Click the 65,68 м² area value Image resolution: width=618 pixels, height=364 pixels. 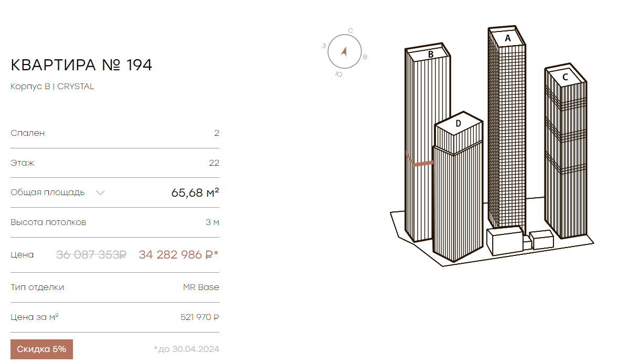(x=195, y=192)
